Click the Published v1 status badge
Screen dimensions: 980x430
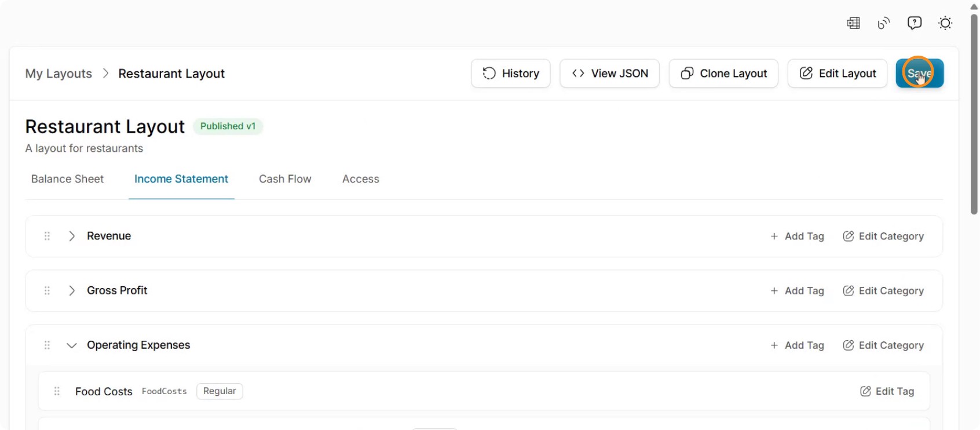point(228,126)
